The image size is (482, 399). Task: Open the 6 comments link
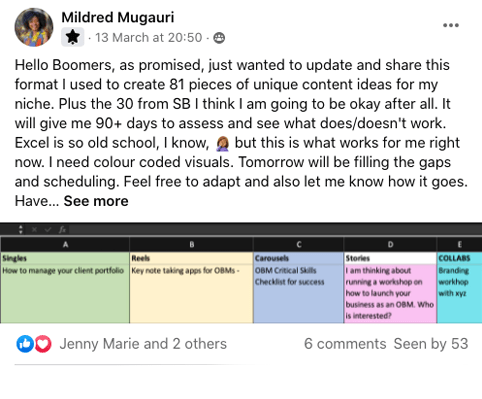(x=345, y=344)
